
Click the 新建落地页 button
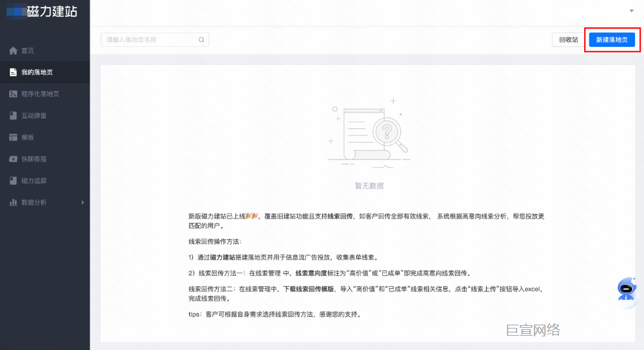[x=612, y=40]
